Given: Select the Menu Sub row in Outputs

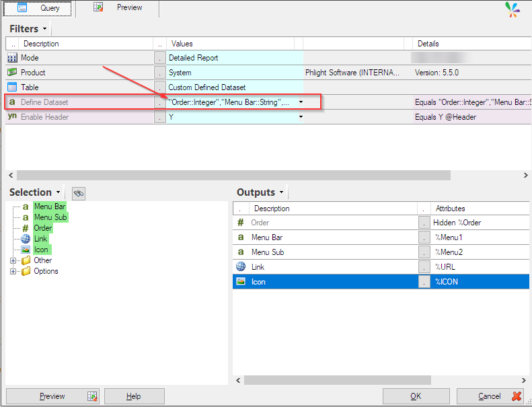Looking at the screenshot, I should coord(381,252).
